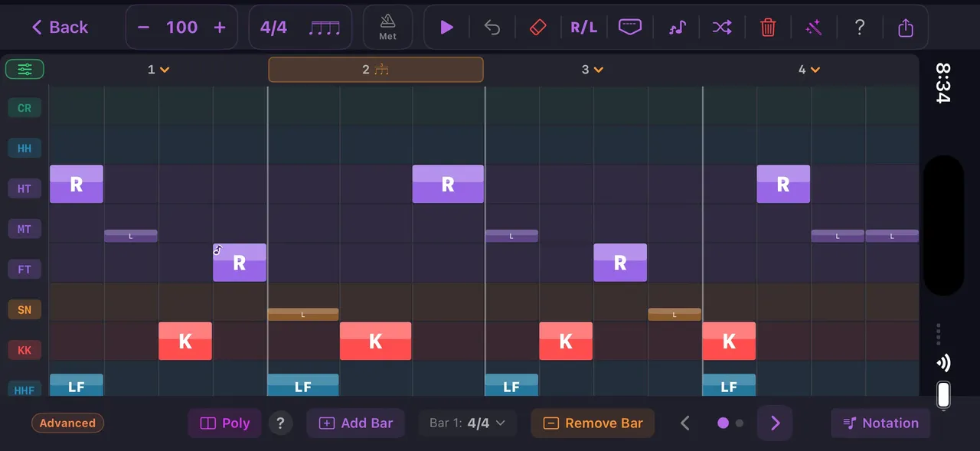Toggle the first R note on HT row

pyautogui.click(x=77, y=184)
